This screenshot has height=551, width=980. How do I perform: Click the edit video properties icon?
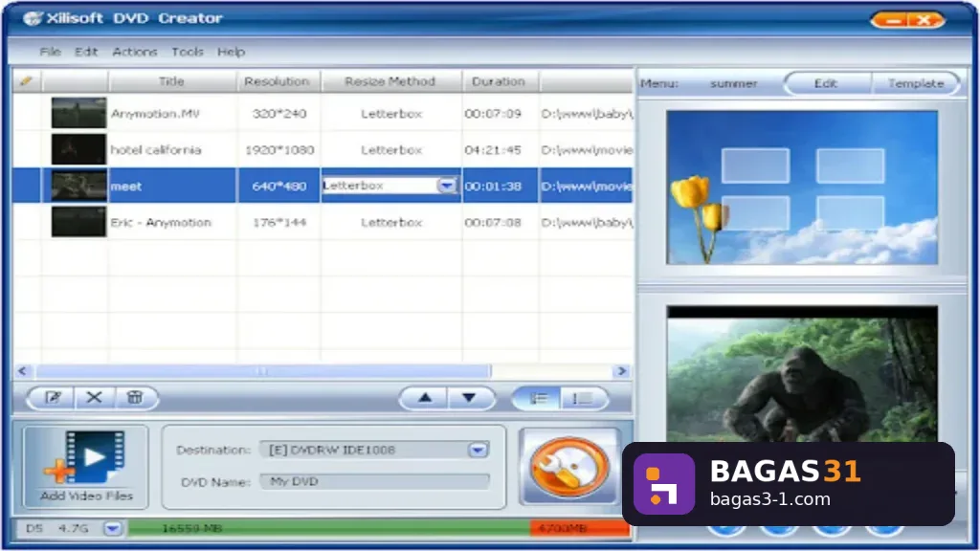coord(53,397)
